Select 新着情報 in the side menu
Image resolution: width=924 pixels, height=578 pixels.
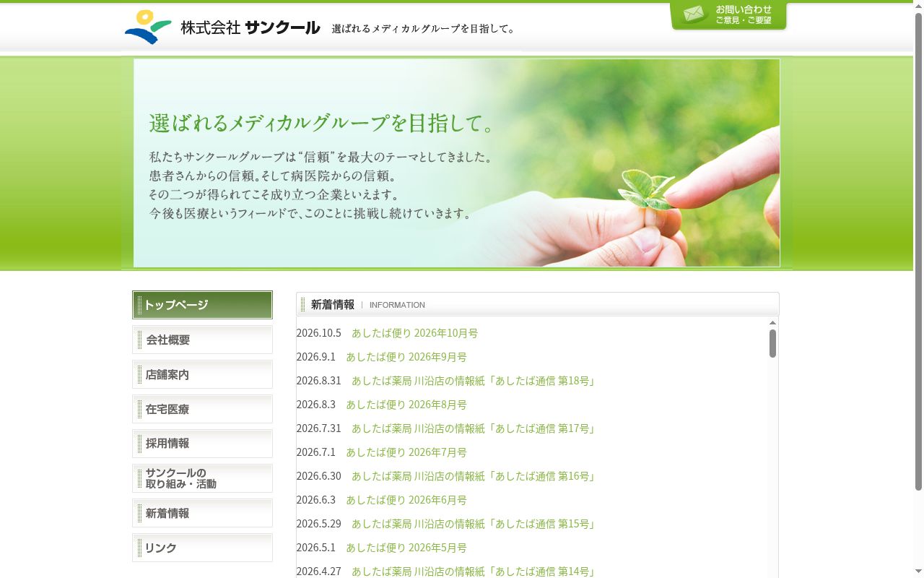coord(202,513)
